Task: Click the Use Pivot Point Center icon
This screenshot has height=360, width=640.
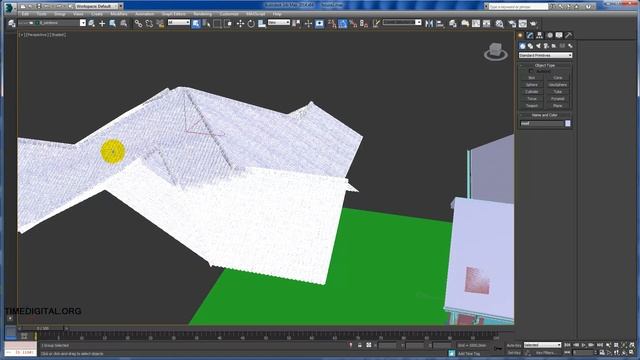Action: [297, 24]
